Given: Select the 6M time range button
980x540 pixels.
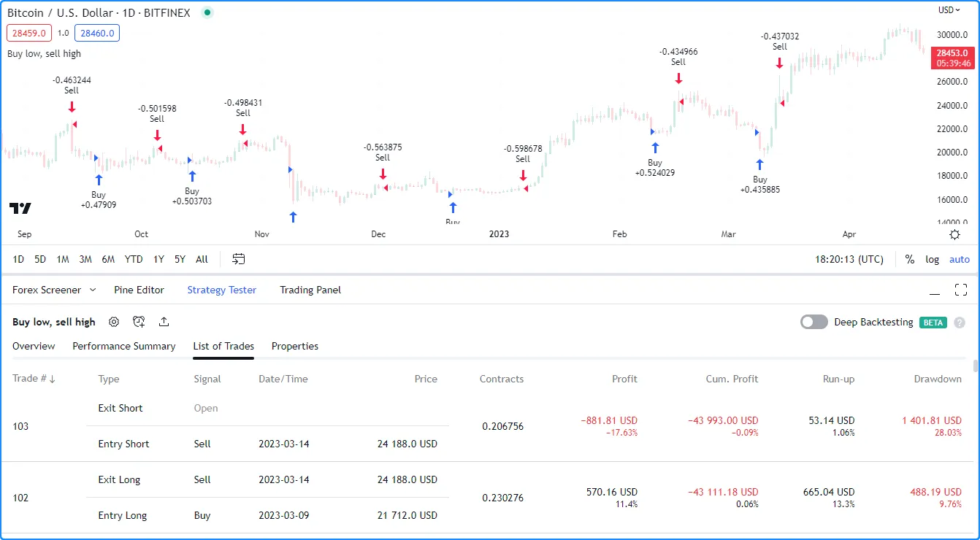Looking at the screenshot, I should [108, 259].
